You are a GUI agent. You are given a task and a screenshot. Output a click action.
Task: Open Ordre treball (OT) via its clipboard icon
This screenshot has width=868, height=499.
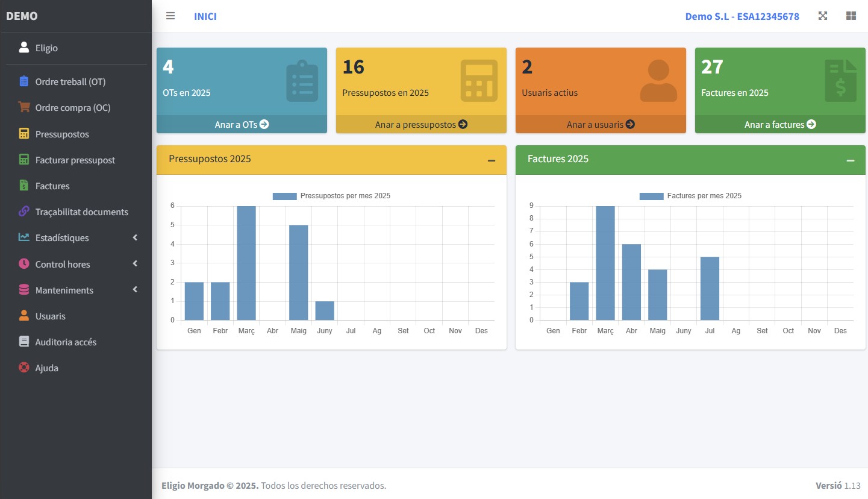[x=23, y=81]
